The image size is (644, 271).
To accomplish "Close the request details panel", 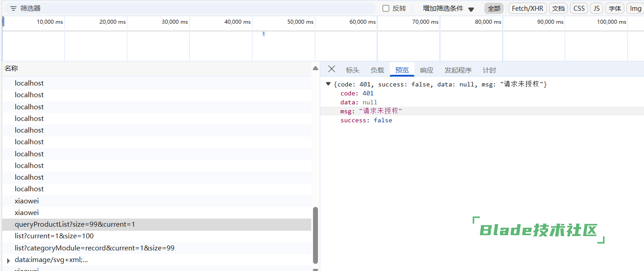I will (331, 69).
